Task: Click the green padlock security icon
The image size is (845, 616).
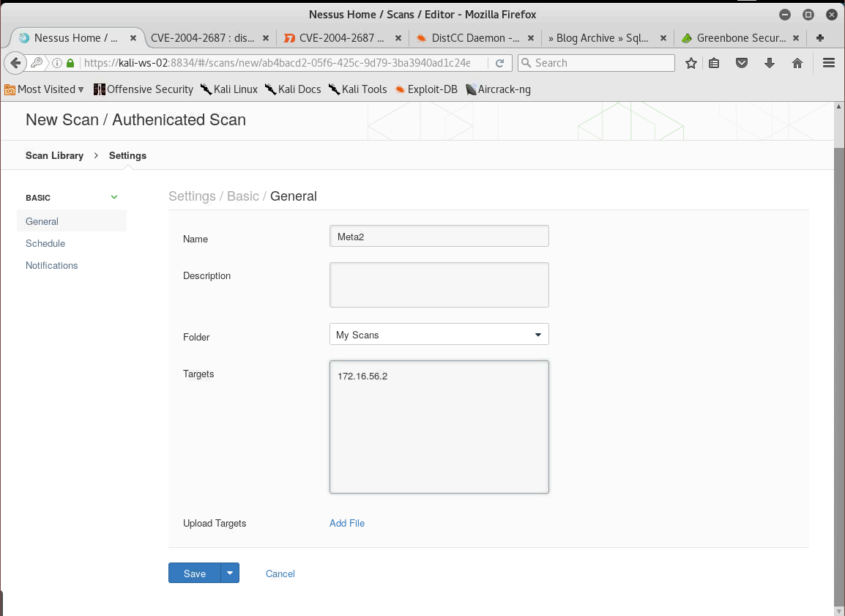Action: [70, 63]
